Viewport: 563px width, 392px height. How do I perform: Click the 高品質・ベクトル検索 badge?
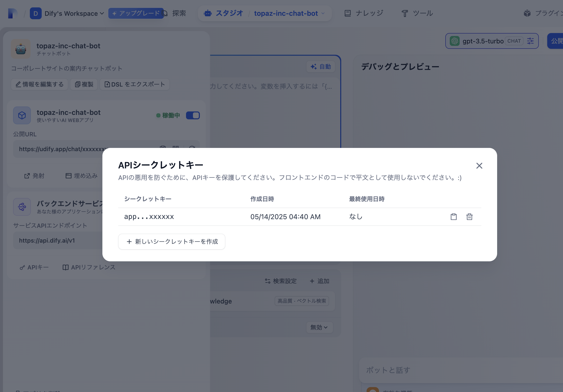pos(302,301)
